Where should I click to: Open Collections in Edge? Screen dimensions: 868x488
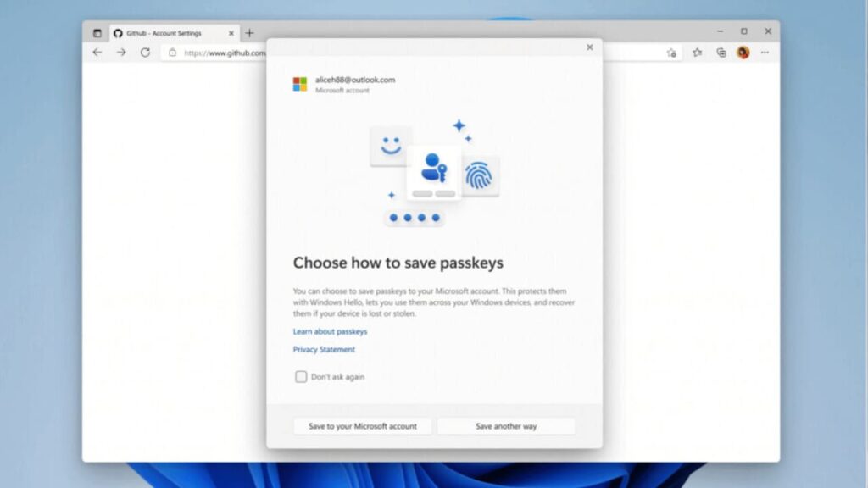721,52
